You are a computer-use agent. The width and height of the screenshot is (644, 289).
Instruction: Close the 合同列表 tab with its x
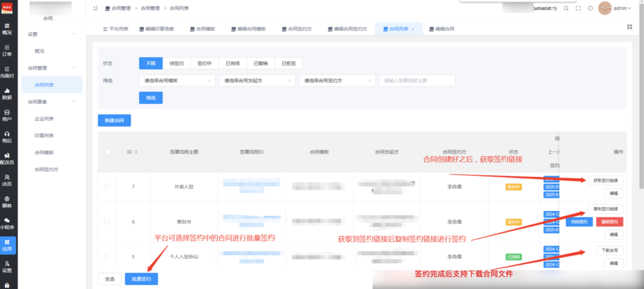(x=413, y=29)
